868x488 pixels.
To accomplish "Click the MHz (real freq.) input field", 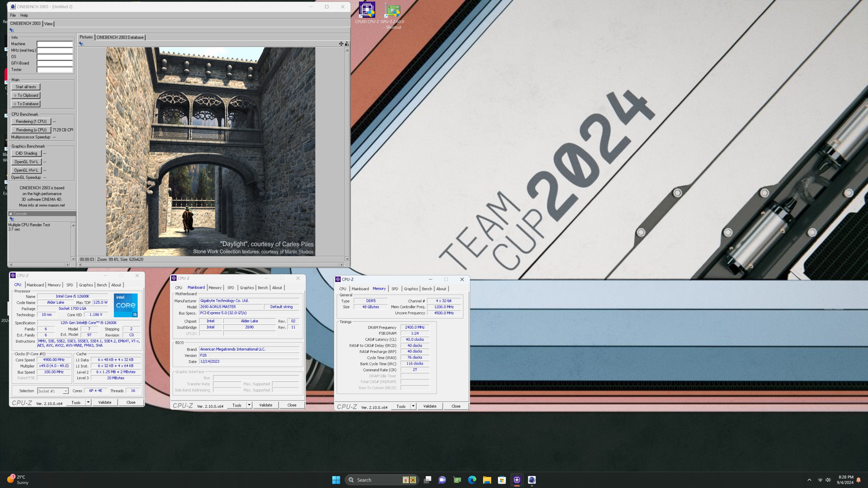I will coord(54,50).
